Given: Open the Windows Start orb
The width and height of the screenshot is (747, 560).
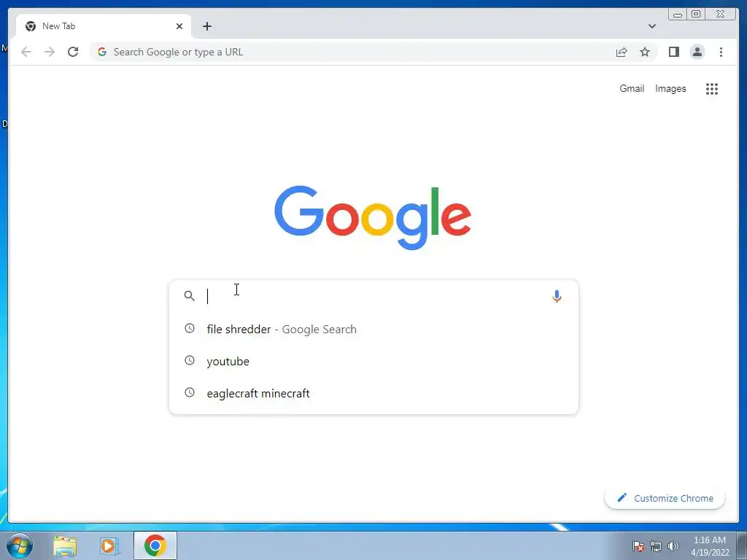Looking at the screenshot, I should (20, 545).
